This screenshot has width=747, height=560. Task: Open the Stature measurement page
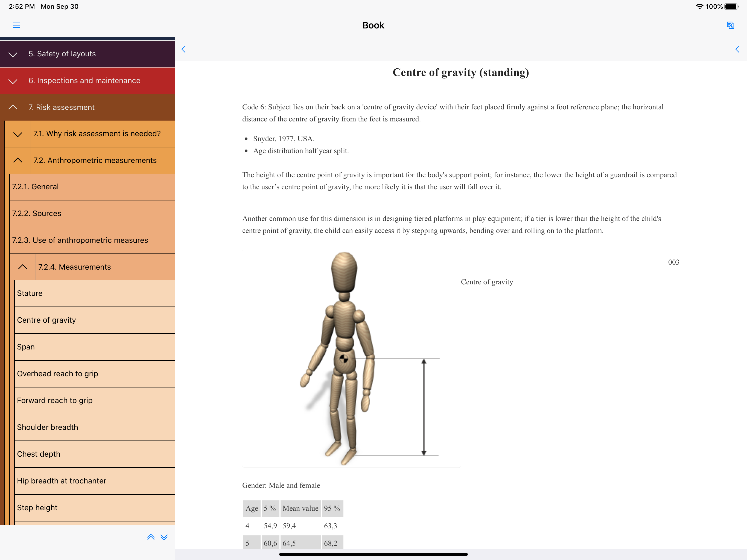(95, 293)
